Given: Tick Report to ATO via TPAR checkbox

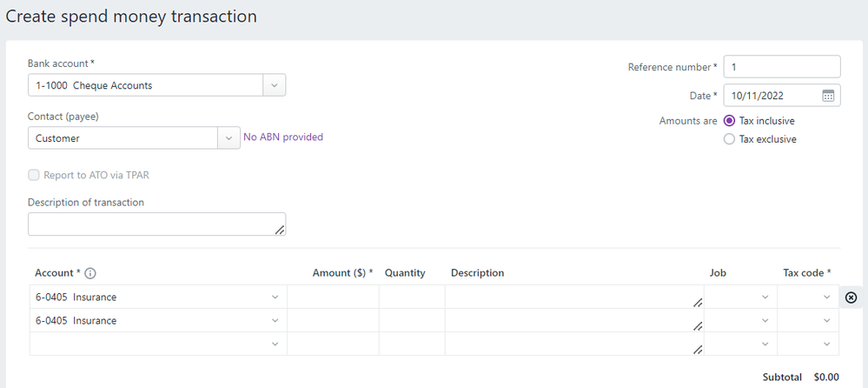Looking at the screenshot, I should click(x=34, y=175).
